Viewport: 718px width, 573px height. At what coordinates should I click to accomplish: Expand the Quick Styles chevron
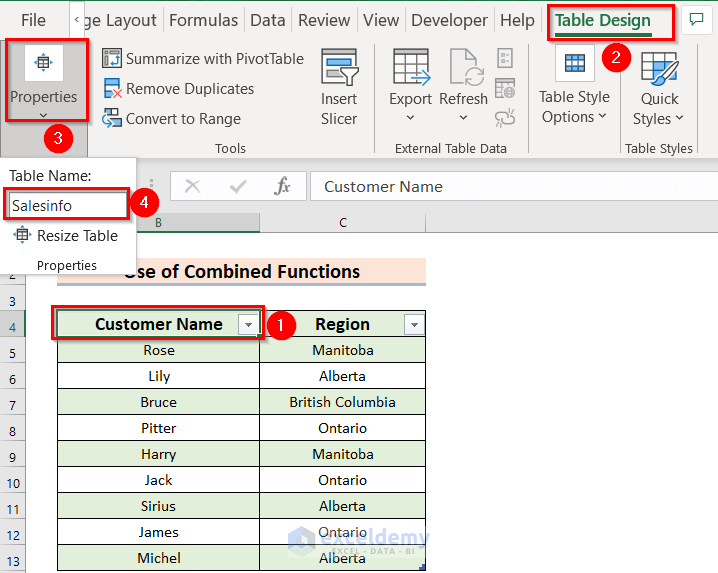[679, 118]
